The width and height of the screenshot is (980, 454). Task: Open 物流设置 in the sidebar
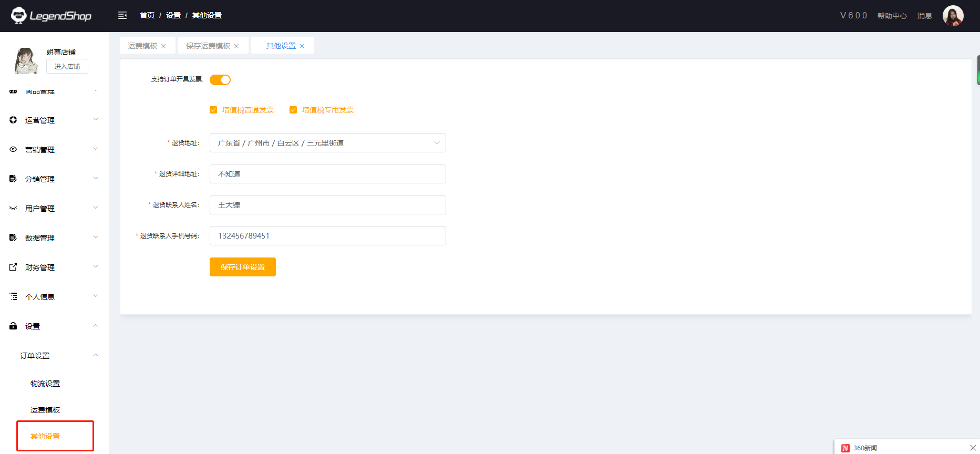(x=45, y=384)
